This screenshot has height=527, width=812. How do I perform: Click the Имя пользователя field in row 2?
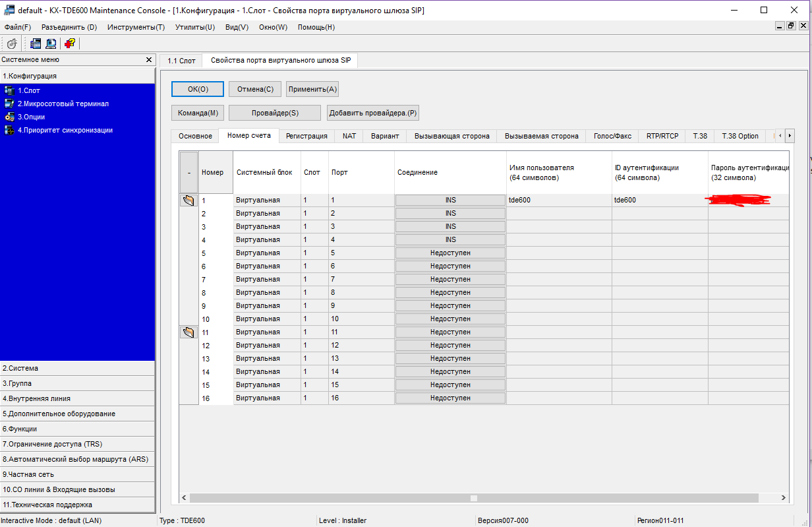pos(558,213)
